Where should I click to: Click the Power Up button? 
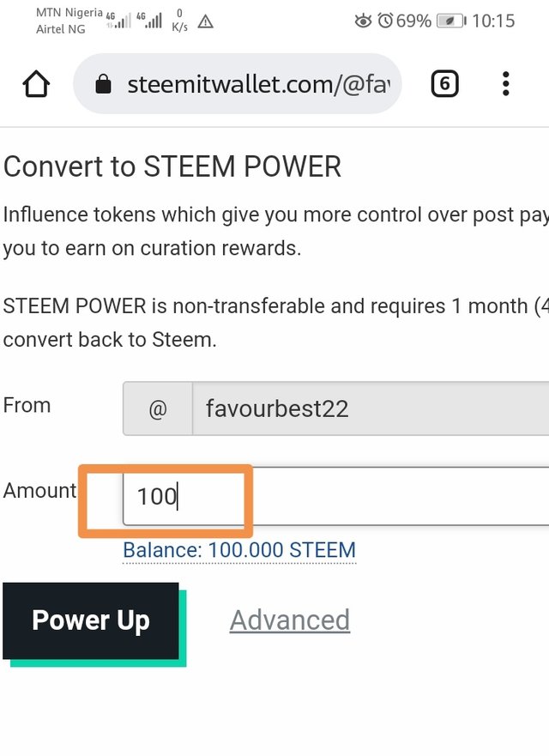point(91,620)
